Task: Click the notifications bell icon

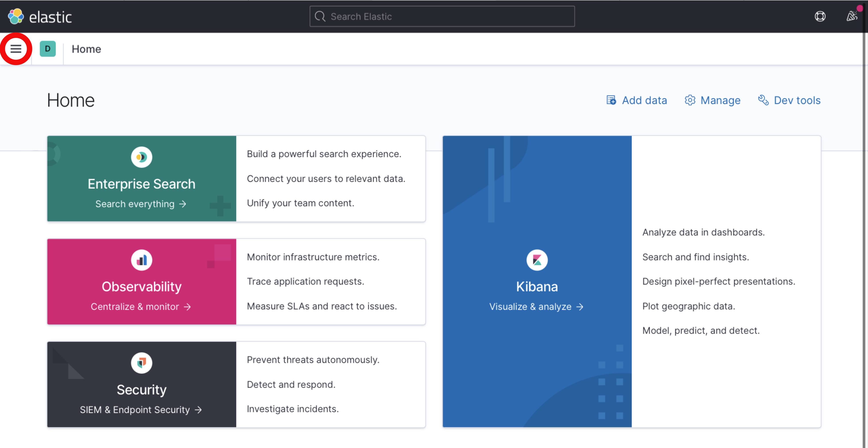Action: (x=852, y=16)
